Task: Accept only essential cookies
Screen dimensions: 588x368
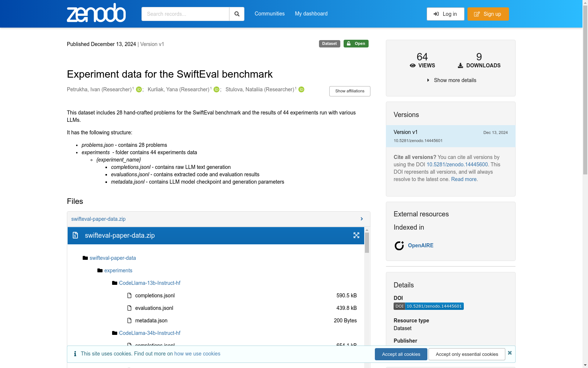Action: 467,354
